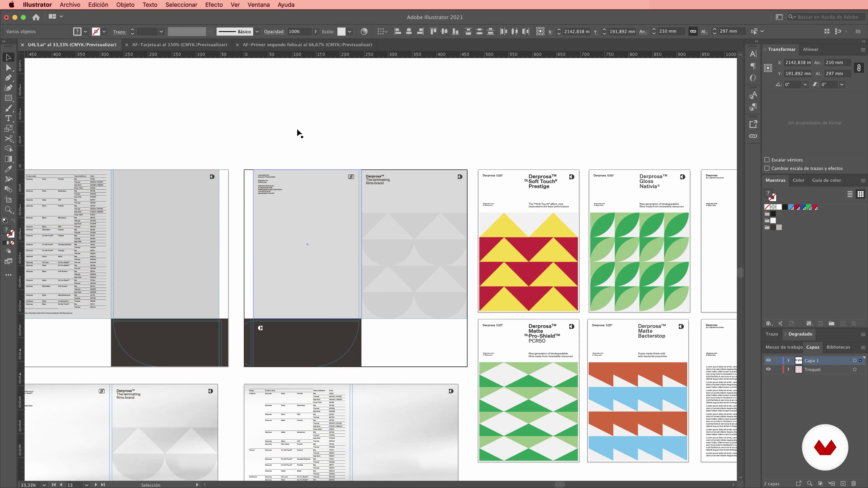This screenshot has width=868, height=488.
Task: Open the Character panel icon in dock
Action: 753,54
